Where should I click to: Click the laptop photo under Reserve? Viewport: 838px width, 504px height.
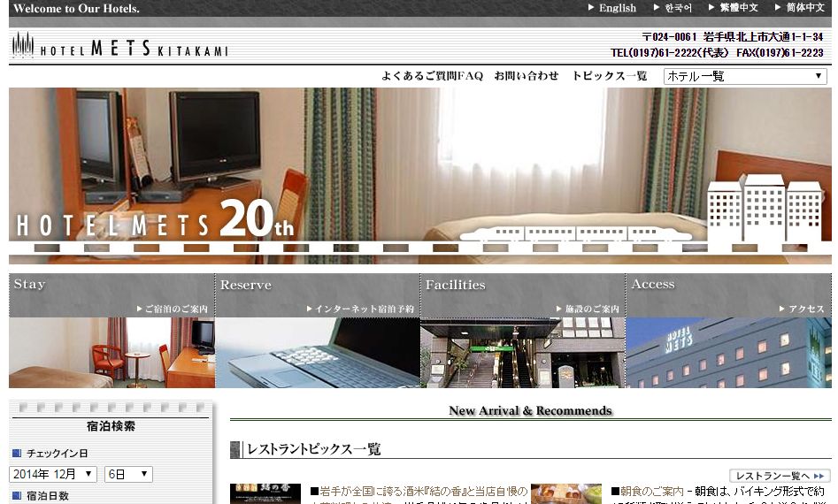[318, 353]
